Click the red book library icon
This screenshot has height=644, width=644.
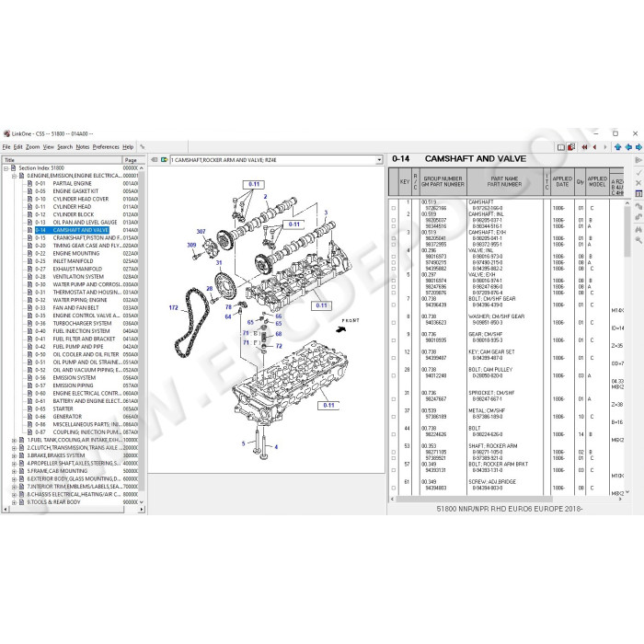click(x=571, y=147)
